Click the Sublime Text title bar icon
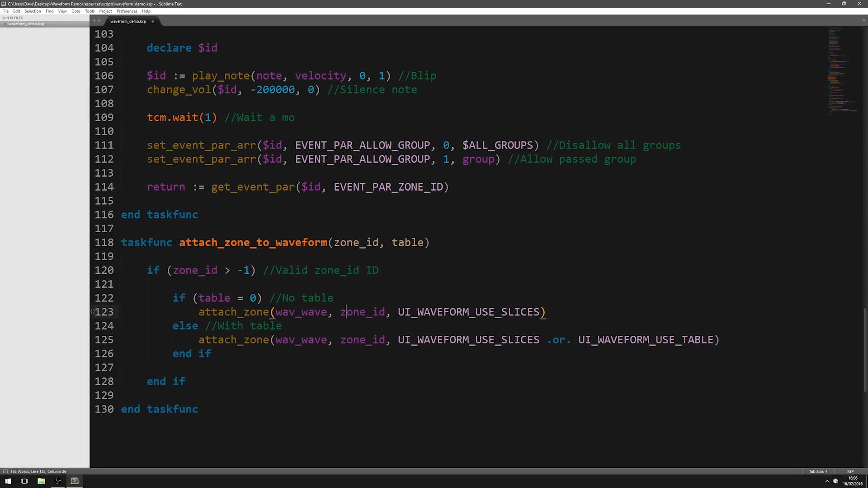Viewport: 868px width, 488px height. click(4, 4)
